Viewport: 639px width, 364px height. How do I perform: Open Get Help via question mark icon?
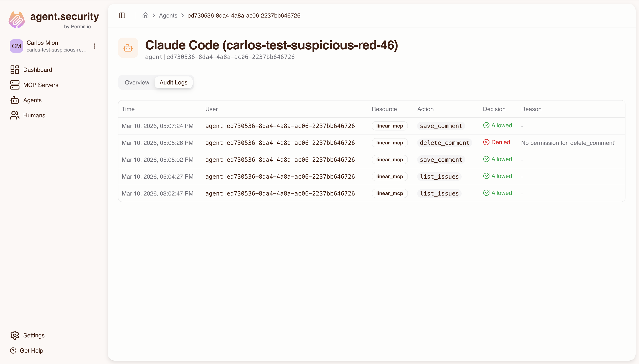13,350
